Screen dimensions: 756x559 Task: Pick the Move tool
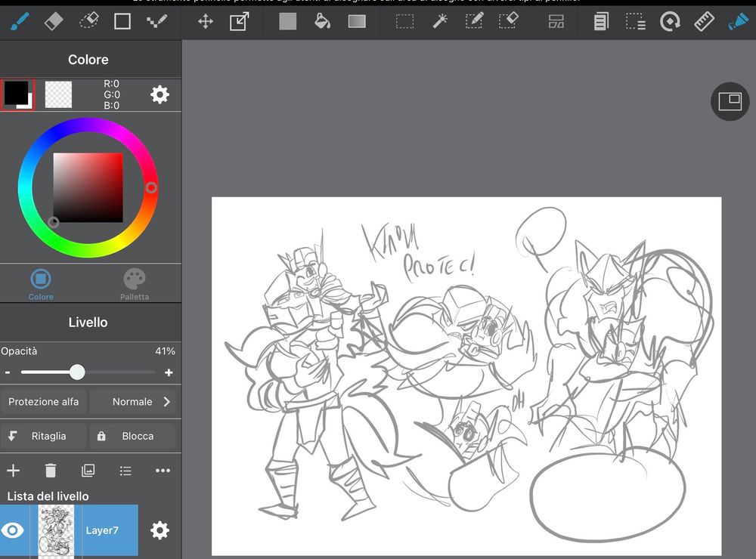[205, 21]
